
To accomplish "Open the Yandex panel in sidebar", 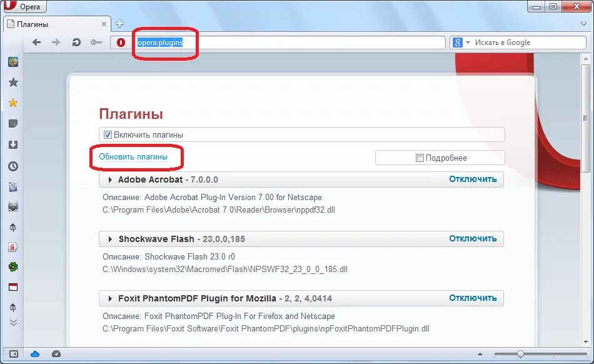I will click(x=13, y=247).
